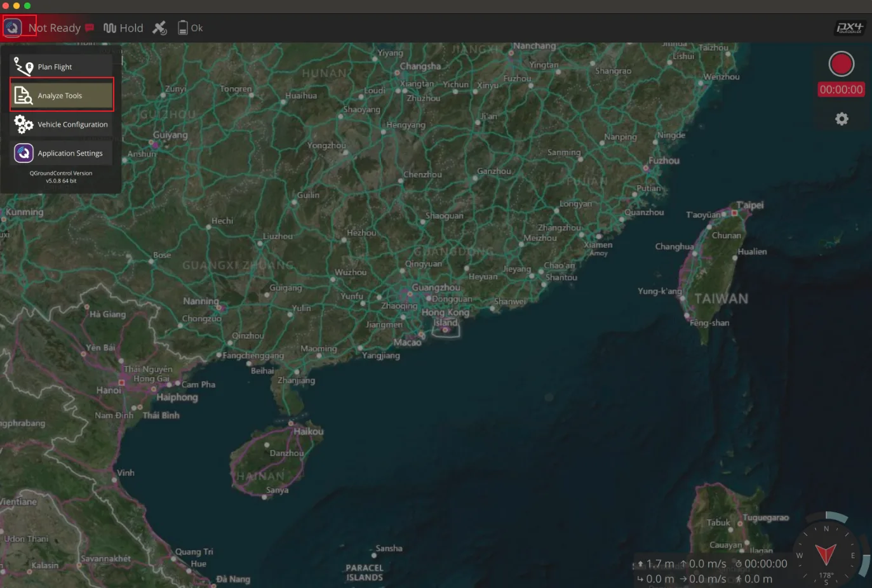
Task: Click the "T'aipei" city label
Action: 750,206
